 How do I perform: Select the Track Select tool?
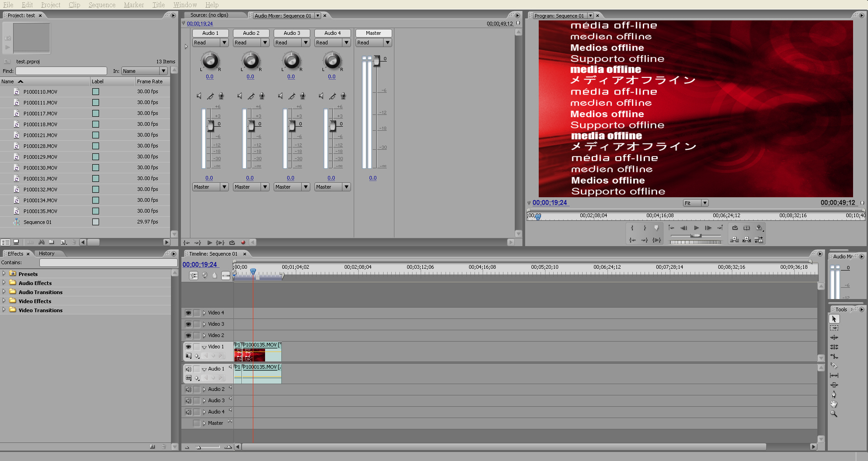tap(834, 328)
